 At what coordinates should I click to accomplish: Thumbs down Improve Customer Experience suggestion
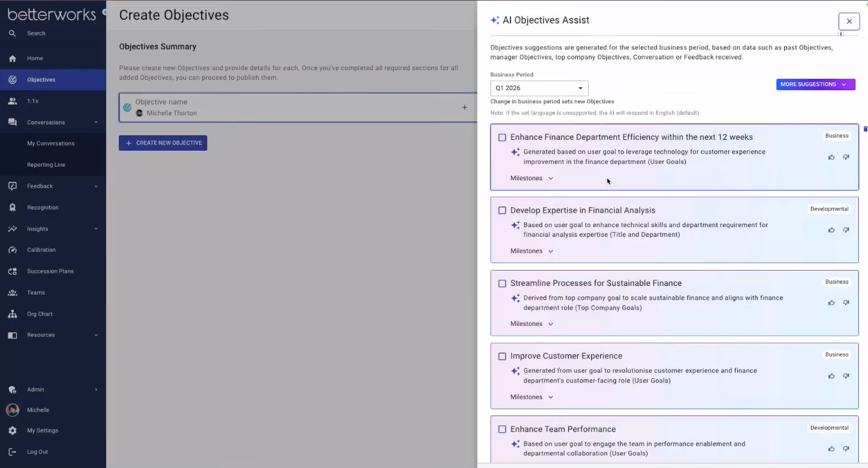click(x=846, y=376)
